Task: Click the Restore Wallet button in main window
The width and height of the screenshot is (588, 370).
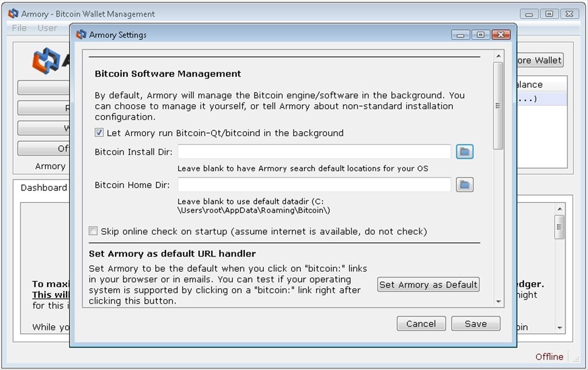Action: (540, 60)
